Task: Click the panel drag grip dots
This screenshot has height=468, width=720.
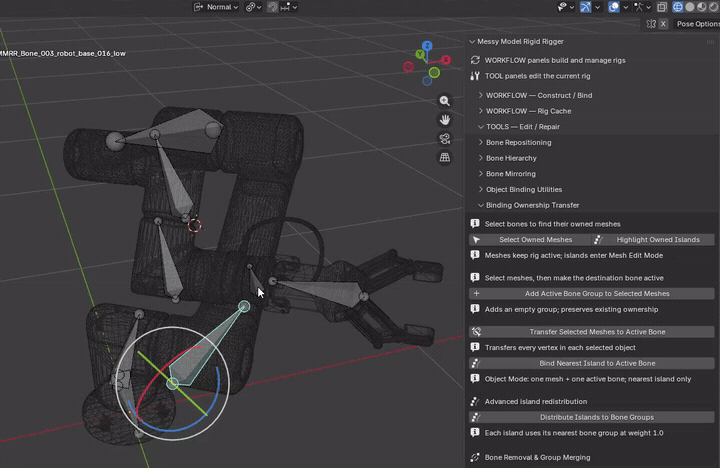Action: (x=710, y=41)
